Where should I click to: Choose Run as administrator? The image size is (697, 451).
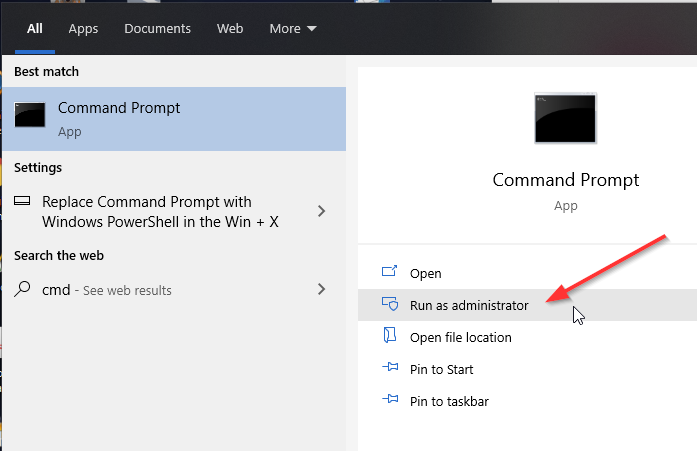click(527, 305)
